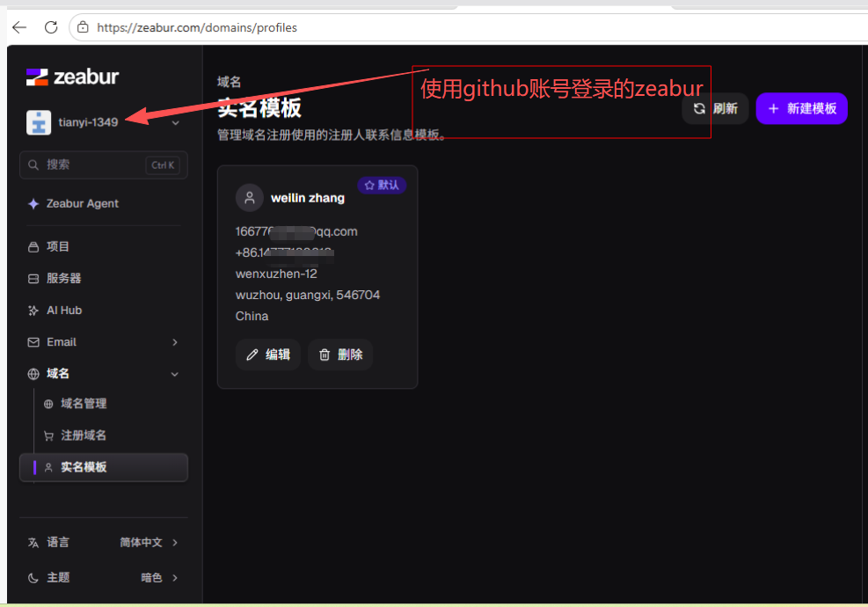Click the China country text
Viewport: 868px width, 607px height.
click(252, 316)
